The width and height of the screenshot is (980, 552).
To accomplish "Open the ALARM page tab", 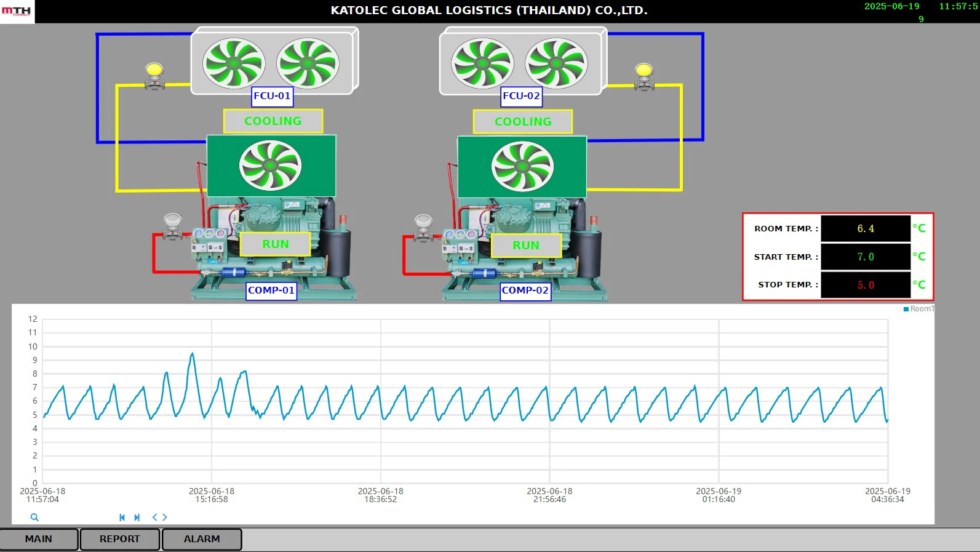I will pyautogui.click(x=202, y=539).
